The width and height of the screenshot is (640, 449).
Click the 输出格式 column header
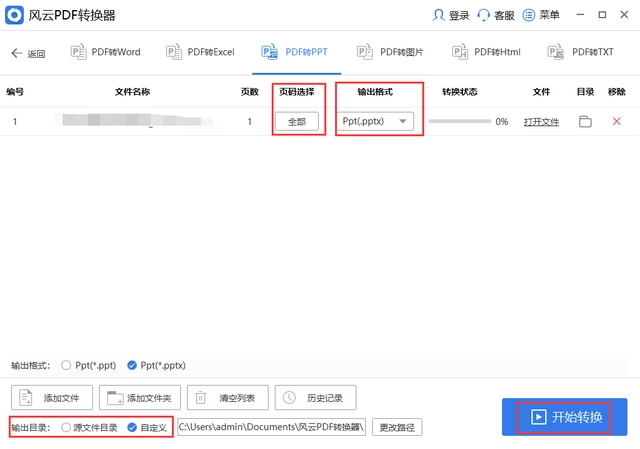click(375, 92)
